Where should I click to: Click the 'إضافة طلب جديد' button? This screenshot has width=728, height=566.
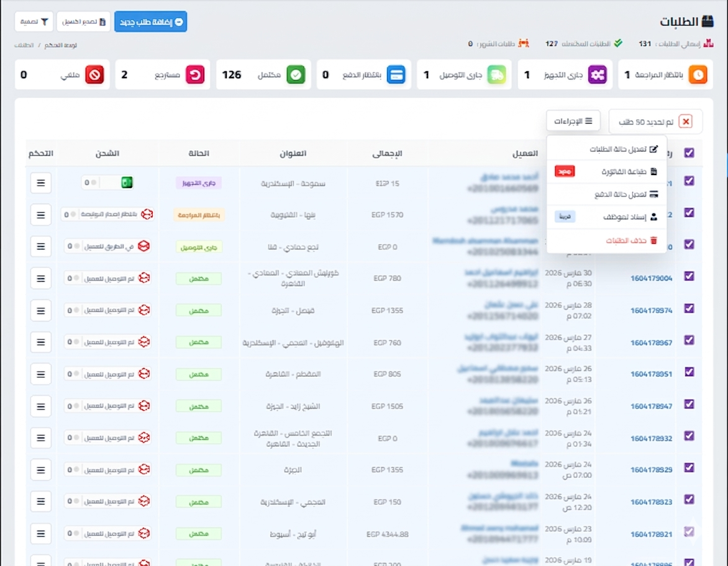150,22
